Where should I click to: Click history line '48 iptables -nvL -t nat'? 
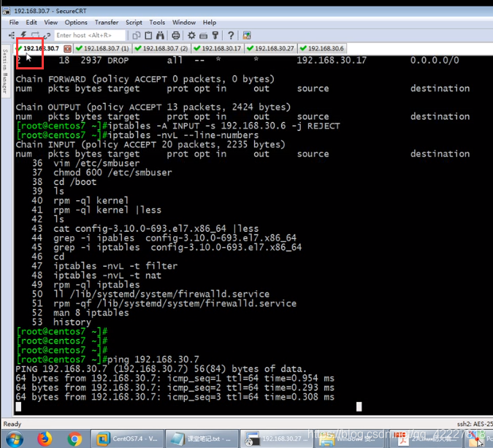[x=96, y=276]
